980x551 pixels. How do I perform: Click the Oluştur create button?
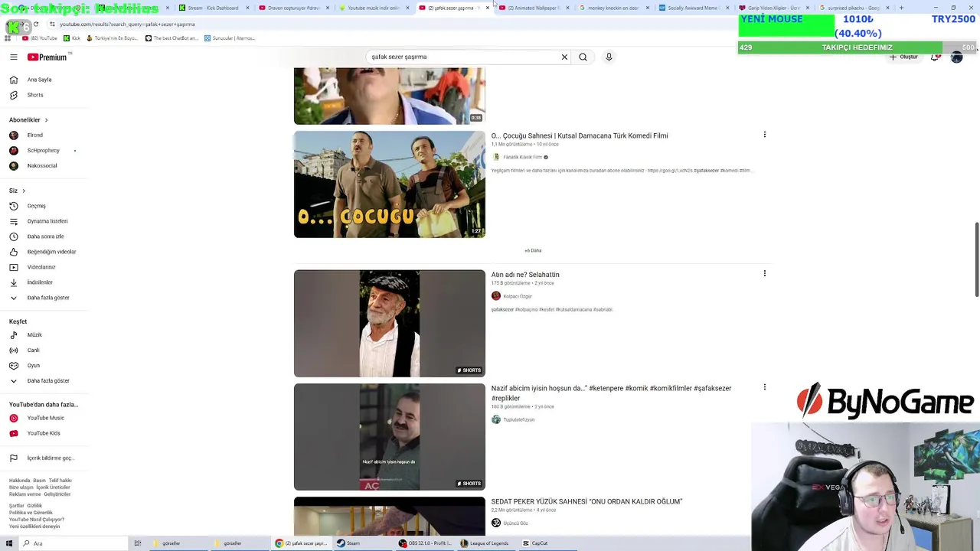tap(903, 57)
